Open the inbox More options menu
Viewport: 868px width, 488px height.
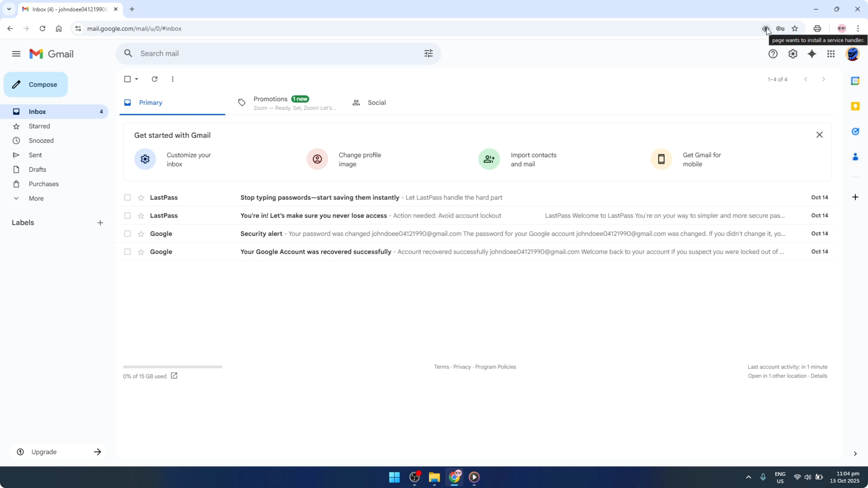click(x=172, y=79)
